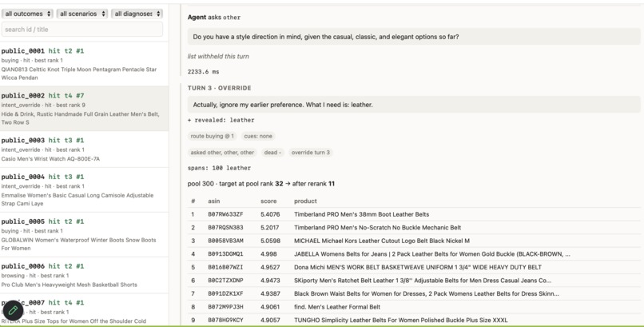Click score 5.2017
644x327 pixels.
pyautogui.click(x=270, y=228)
